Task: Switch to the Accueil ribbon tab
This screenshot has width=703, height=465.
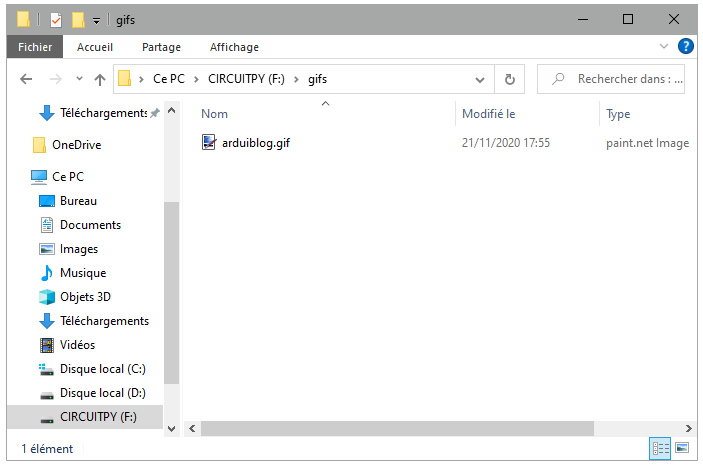Action: 95,47
